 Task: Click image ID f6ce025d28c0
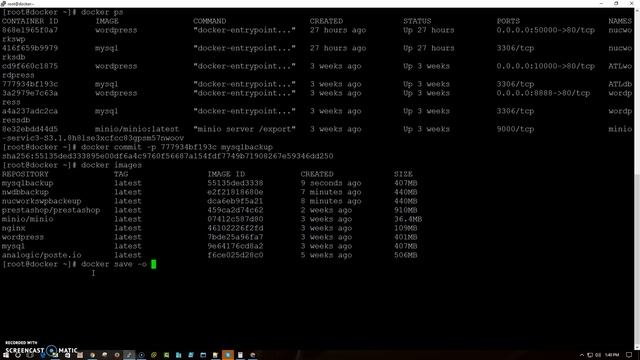point(235,255)
